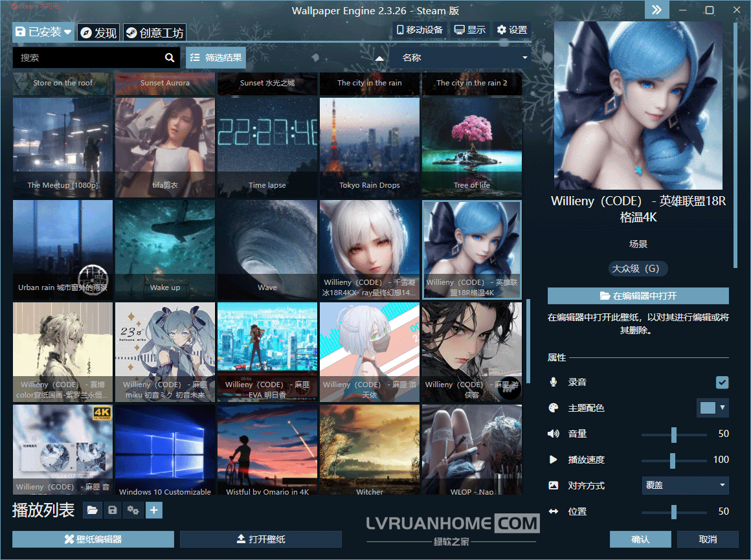
Task: Open playlist folder icon next to 播放列表
Action: [93, 511]
